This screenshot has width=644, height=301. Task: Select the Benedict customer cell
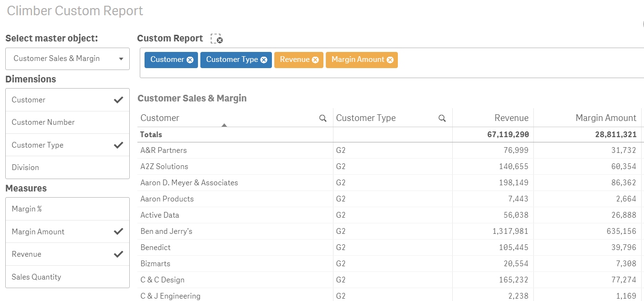coord(235,248)
